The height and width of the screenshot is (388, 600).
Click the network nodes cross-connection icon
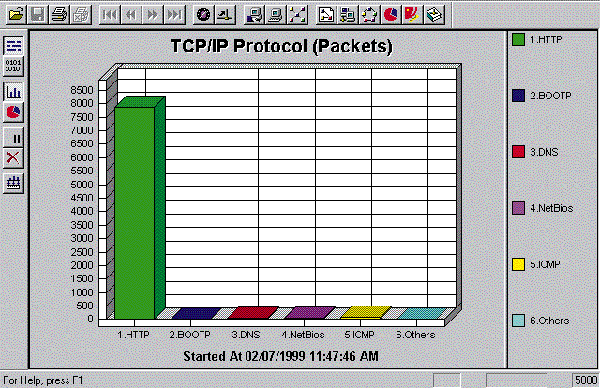point(297,15)
